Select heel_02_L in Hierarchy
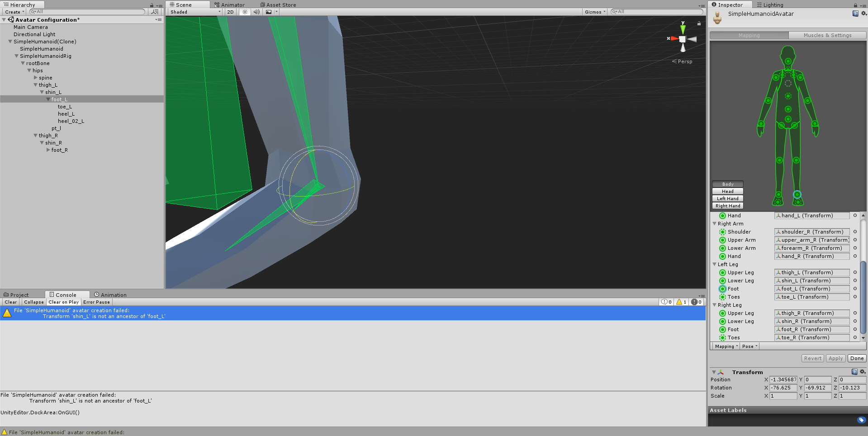 click(71, 121)
